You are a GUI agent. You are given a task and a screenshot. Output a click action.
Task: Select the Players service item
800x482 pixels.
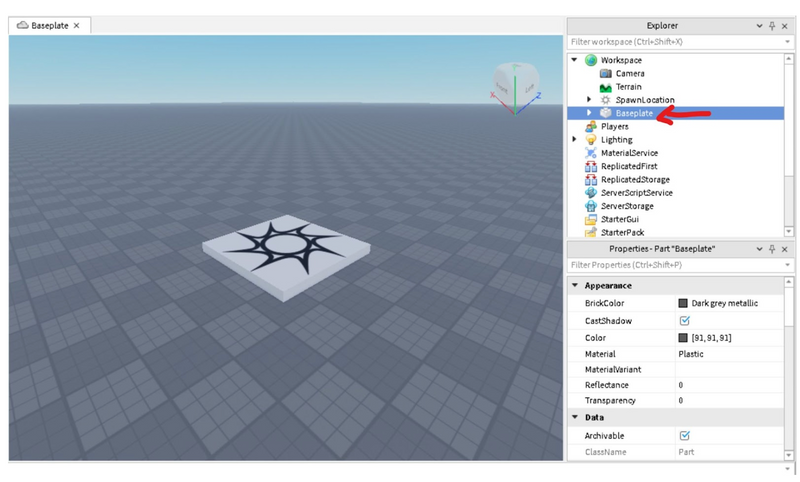tap(614, 126)
